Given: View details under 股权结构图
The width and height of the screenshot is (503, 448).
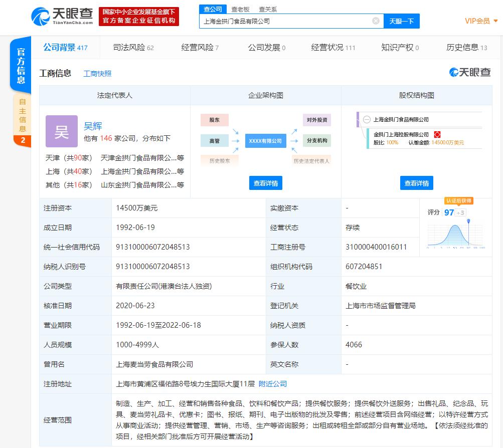Looking at the screenshot, I should 416,183.
